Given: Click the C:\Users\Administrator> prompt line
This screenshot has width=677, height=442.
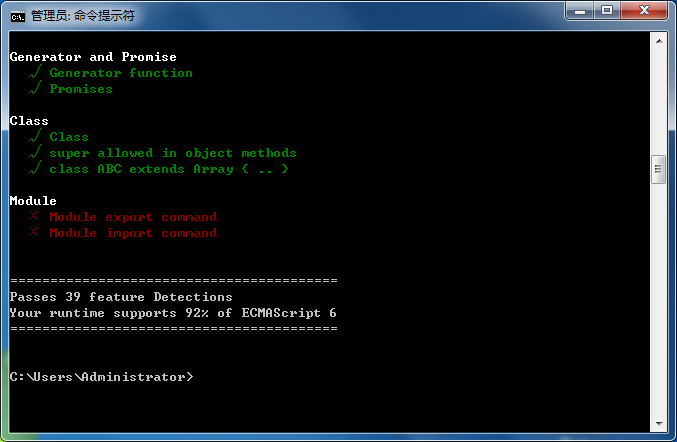Looking at the screenshot, I should (x=101, y=377).
